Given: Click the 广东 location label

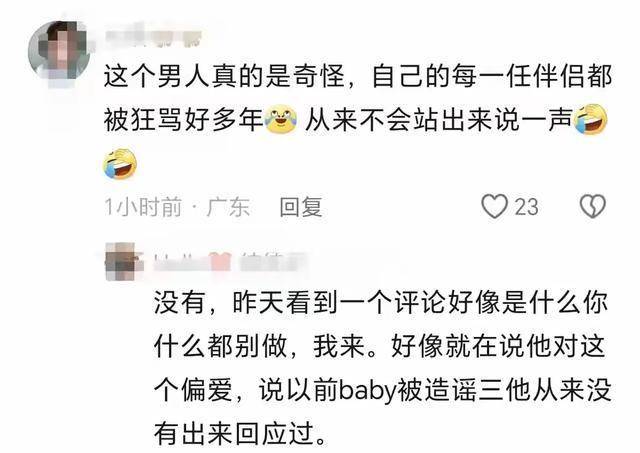Looking at the screenshot, I should [228, 207].
